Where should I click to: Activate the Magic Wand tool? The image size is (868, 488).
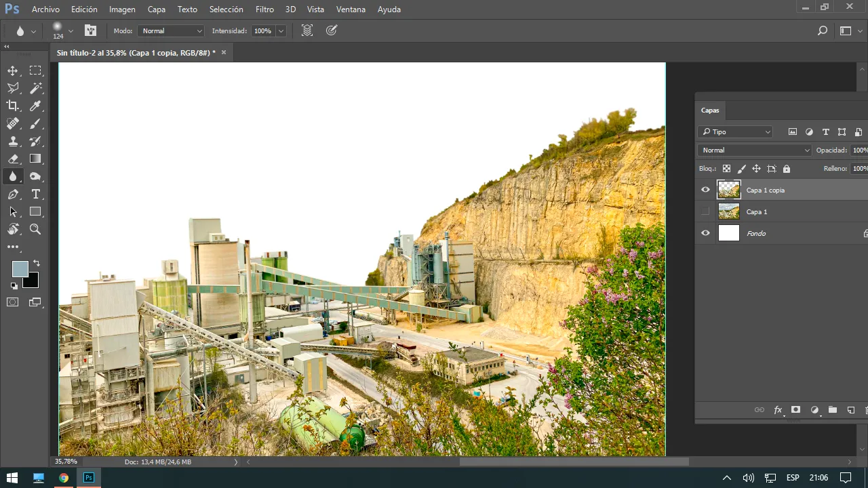coord(35,88)
